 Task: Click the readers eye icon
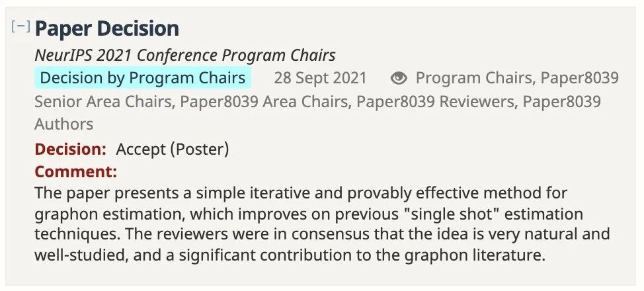pyautogui.click(x=398, y=79)
